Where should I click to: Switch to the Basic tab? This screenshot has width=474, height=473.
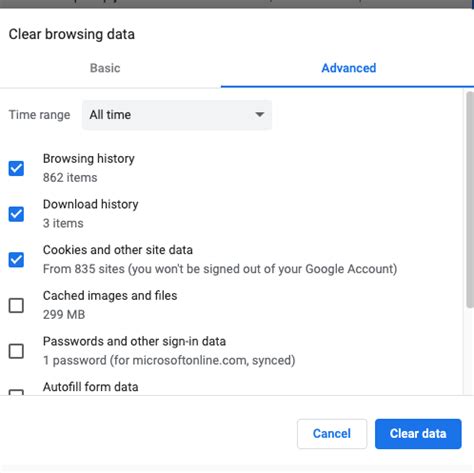coord(105,68)
